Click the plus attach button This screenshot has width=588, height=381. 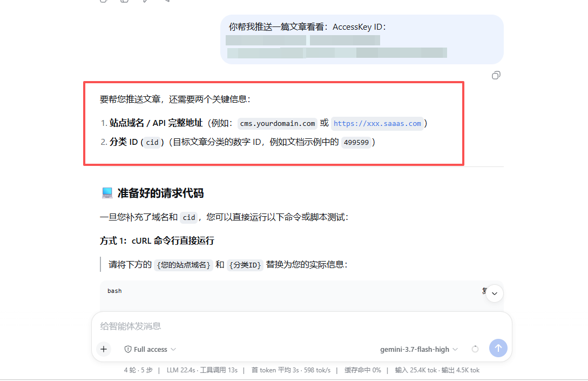click(x=104, y=349)
